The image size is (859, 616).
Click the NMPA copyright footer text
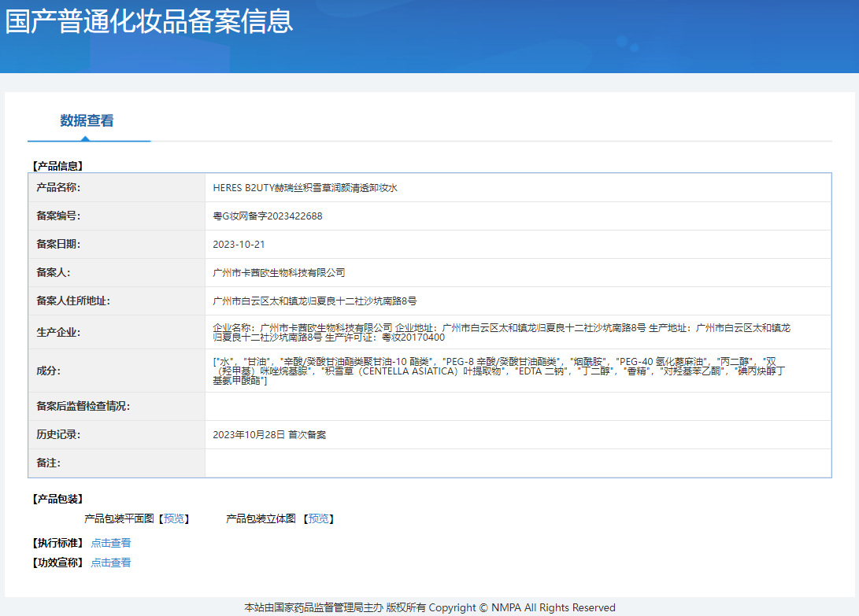click(x=429, y=607)
